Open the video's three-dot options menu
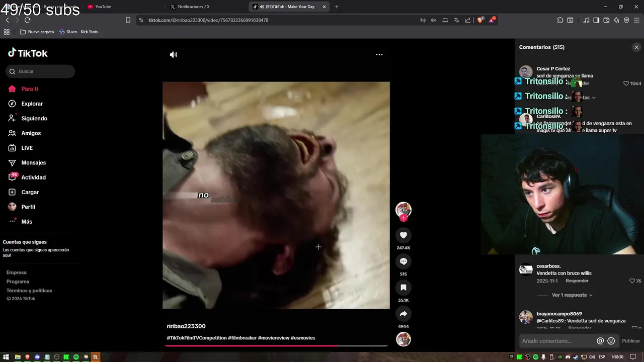Viewport: 644px width, 362px height. (379, 54)
